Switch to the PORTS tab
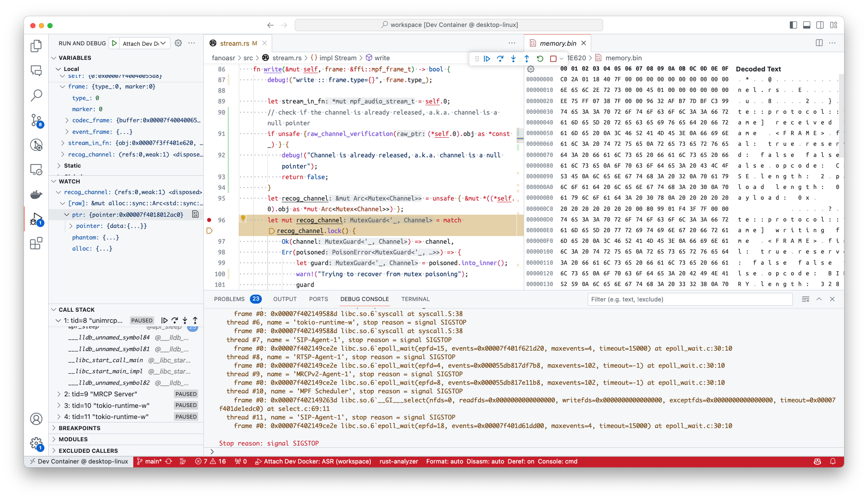Screen dimensions: 868x499 (x=319, y=299)
